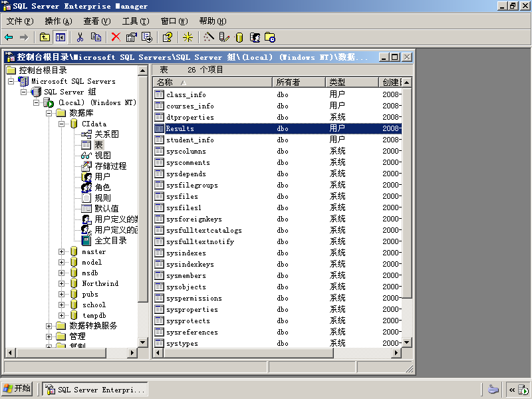Click the keyboard language bar tray icon
The height and width of the screenshot is (399, 532).
coord(493,389)
